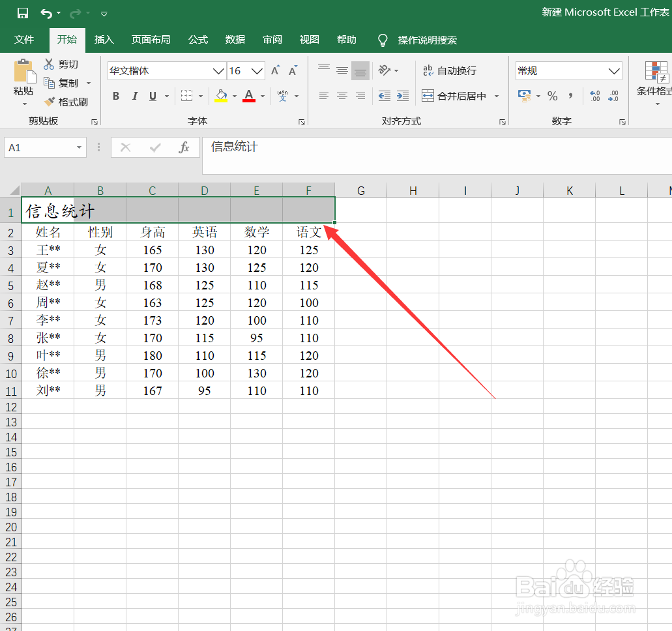
Task: Click the formula bar cancel X icon
Action: (126, 147)
